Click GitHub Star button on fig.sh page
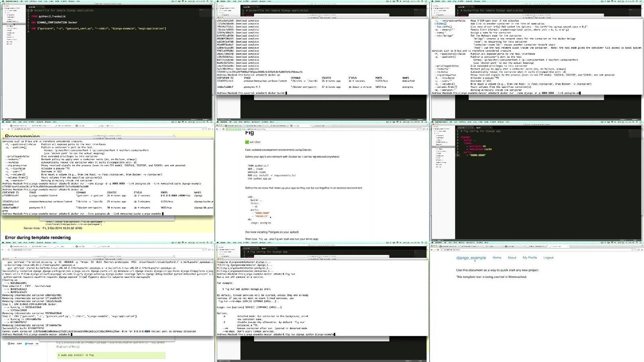Image resolution: width=644 pixels, height=362 pixels. [x=12, y=343]
